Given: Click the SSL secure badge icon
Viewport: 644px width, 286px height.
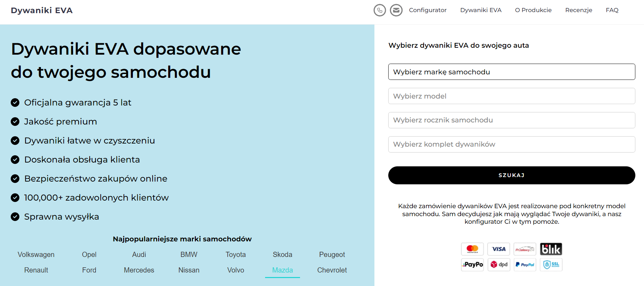Looking at the screenshot, I should tap(551, 265).
